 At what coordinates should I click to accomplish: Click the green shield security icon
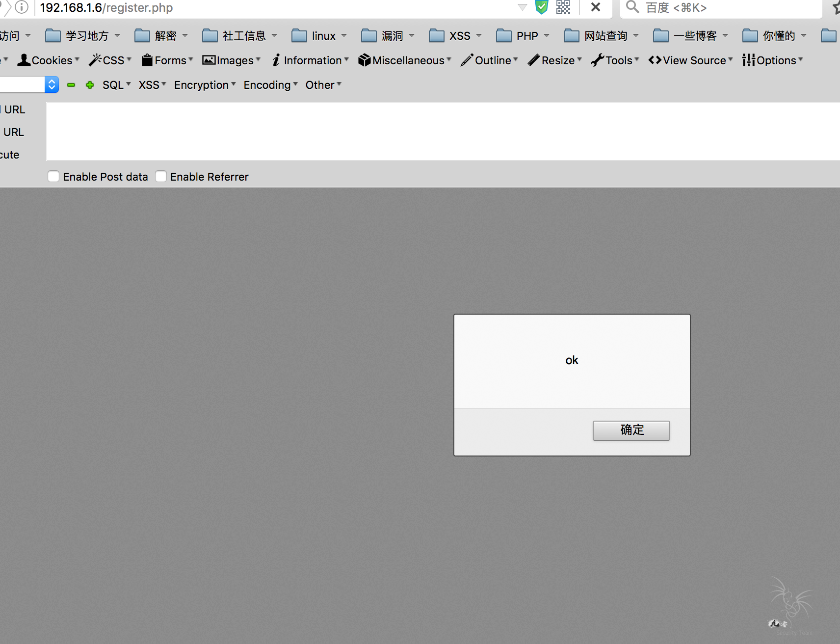541,7
